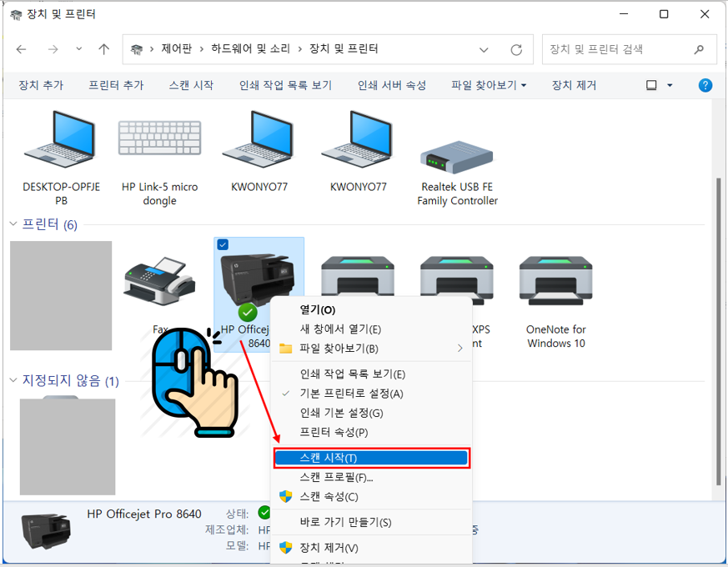This screenshot has height=567, width=728.
Task: Click the control panel icon in address bar
Action: pos(137,49)
